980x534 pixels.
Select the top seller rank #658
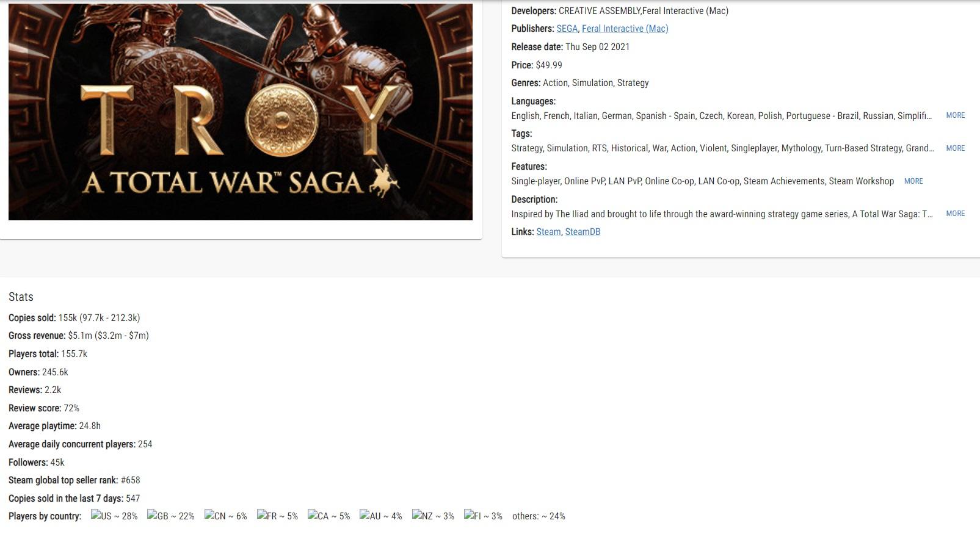pos(130,480)
